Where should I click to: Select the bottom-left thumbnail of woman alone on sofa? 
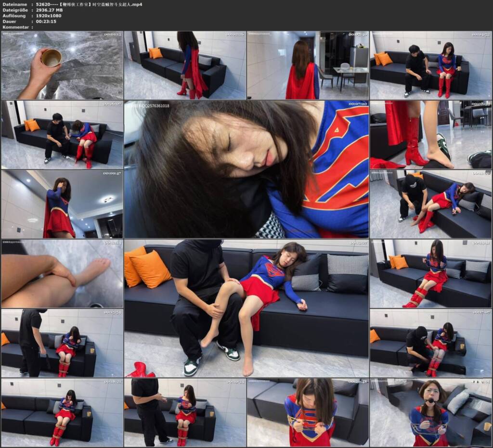pyautogui.click(x=62, y=412)
